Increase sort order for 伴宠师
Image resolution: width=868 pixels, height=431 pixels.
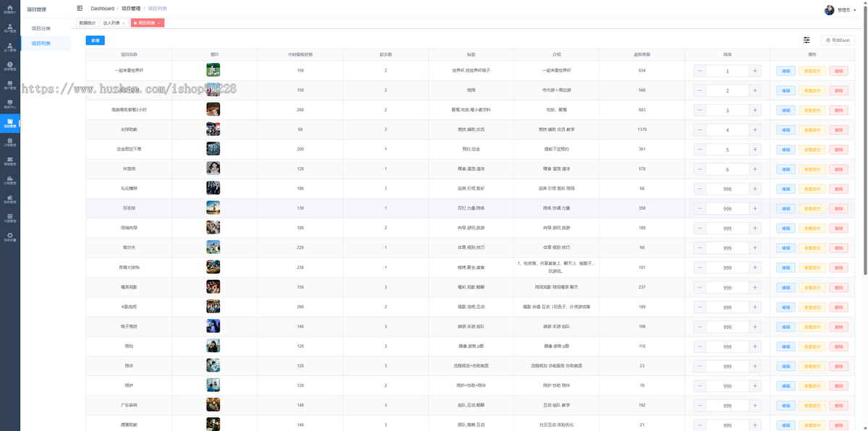(x=755, y=169)
